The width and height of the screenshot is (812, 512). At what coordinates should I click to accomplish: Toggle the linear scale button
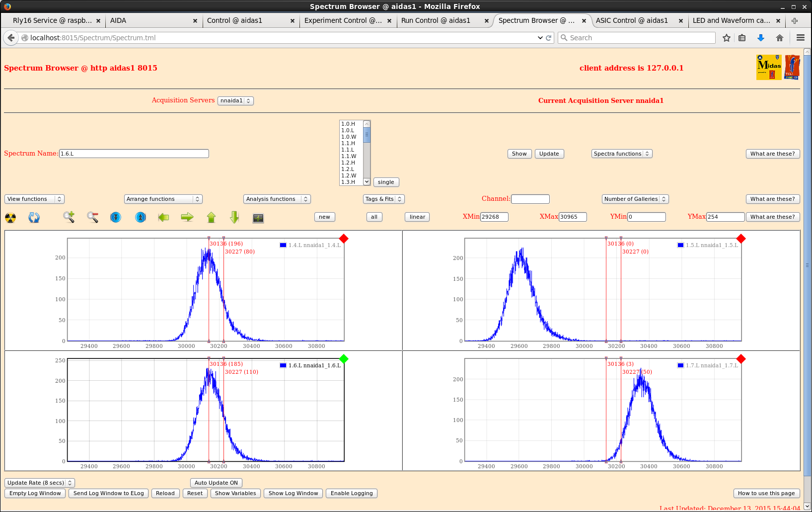[x=417, y=217]
